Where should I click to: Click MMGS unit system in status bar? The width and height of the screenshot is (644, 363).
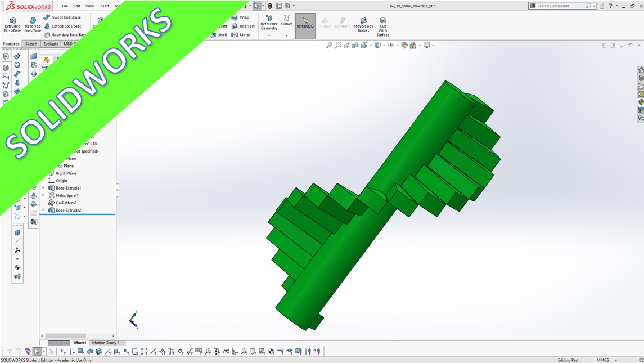pos(602,360)
